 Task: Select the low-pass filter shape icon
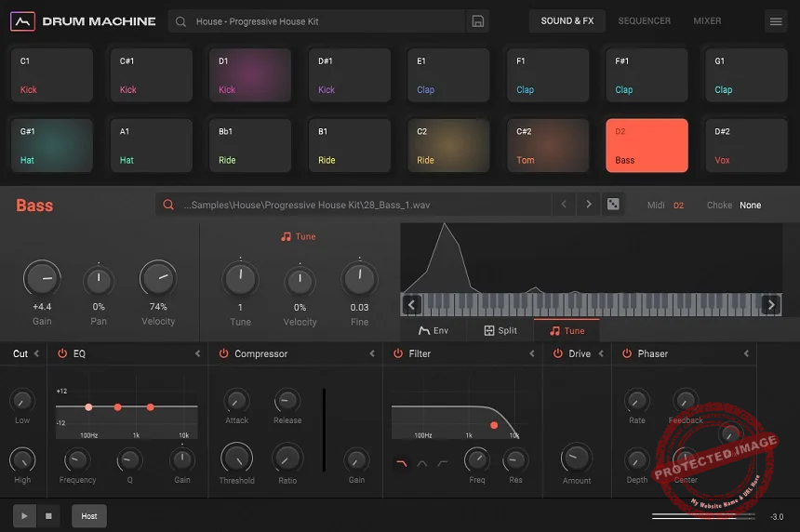pyautogui.click(x=402, y=463)
